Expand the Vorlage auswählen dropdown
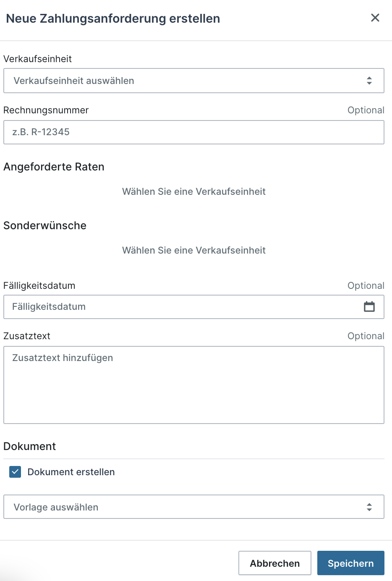The image size is (392, 581). pos(185,507)
